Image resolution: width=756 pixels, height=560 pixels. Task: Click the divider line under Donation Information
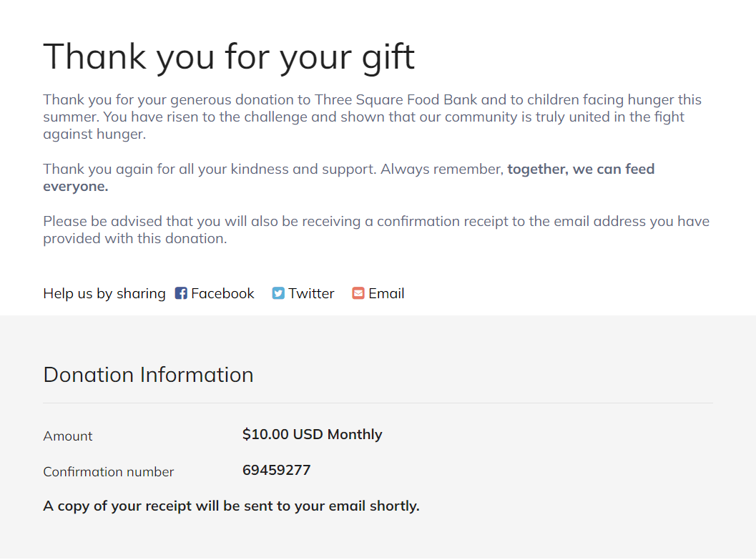(x=378, y=403)
